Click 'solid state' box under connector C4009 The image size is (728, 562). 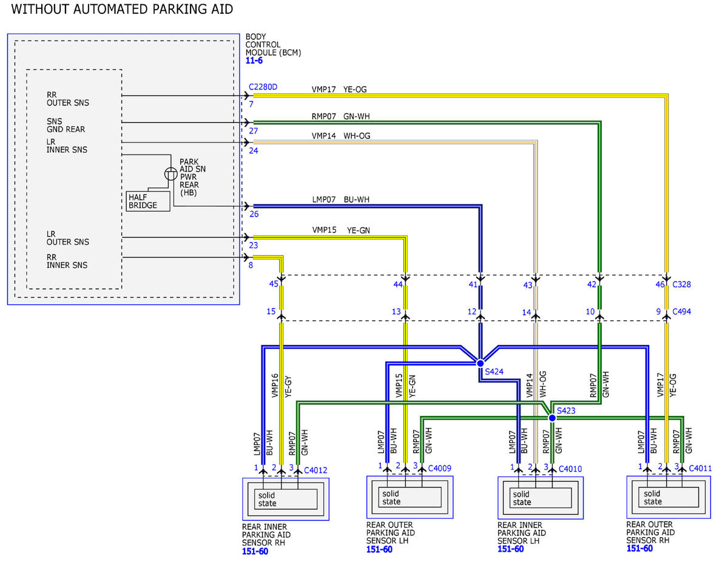point(409,498)
